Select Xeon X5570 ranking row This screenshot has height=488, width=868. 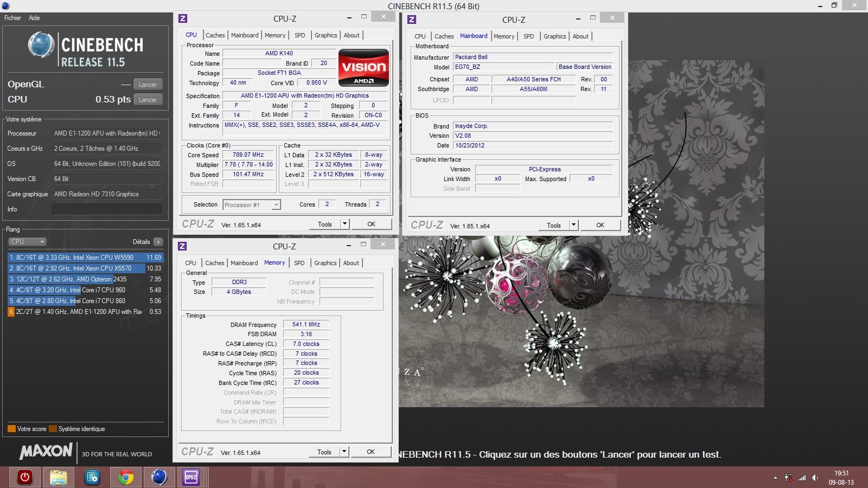[x=85, y=268]
